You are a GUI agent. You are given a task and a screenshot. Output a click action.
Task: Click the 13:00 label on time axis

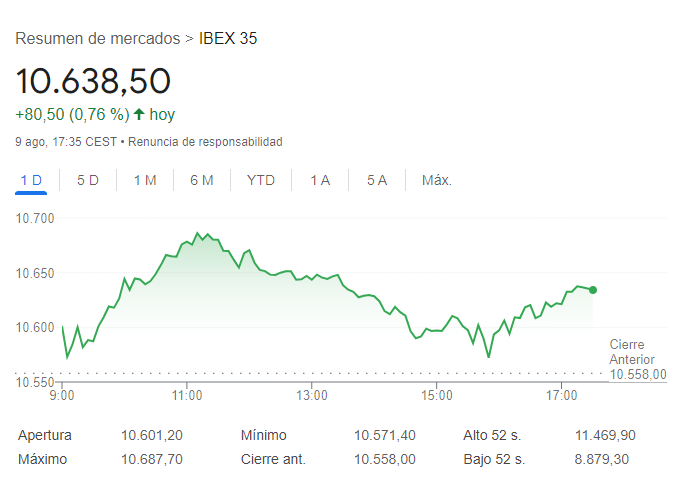point(312,396)
